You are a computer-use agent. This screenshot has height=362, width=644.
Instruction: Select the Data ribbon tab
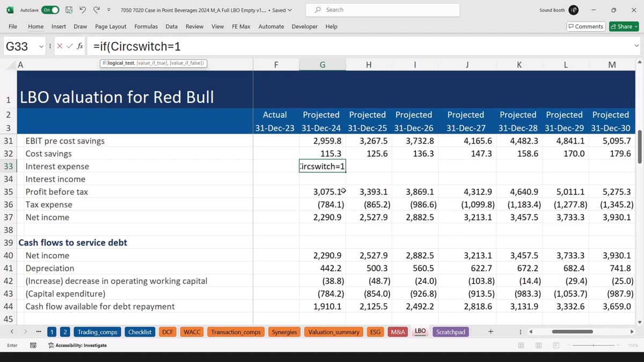[172, 26]
